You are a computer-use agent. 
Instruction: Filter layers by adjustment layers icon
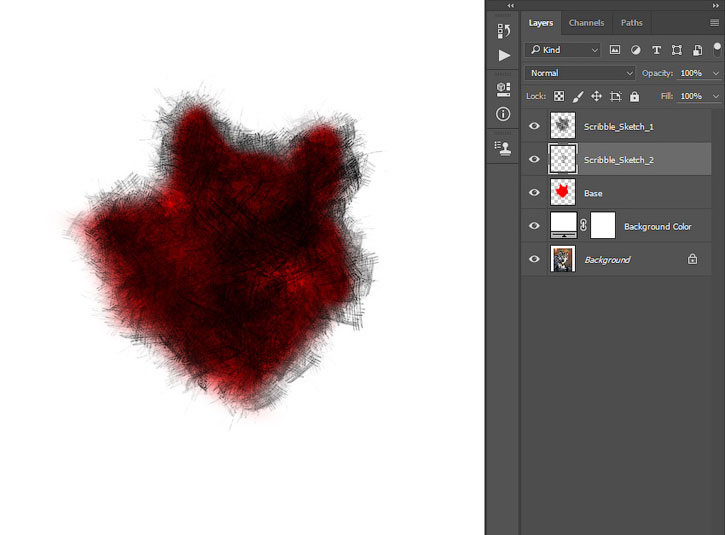[636, 50]
